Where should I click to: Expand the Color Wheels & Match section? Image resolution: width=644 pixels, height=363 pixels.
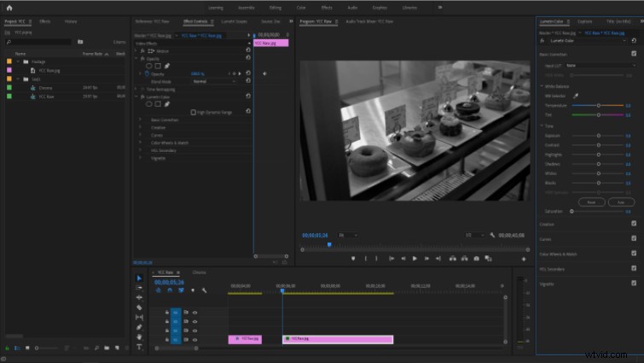[x=140, y=143]
